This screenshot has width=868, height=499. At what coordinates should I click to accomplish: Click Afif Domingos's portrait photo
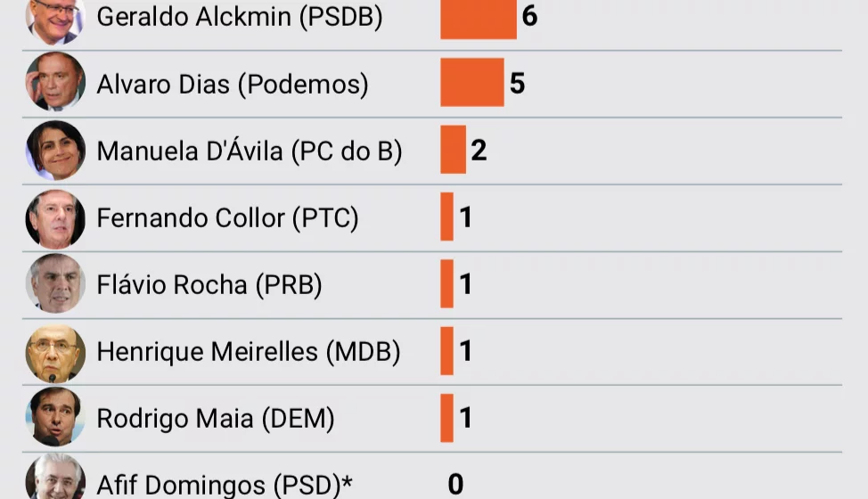[55, 477]
